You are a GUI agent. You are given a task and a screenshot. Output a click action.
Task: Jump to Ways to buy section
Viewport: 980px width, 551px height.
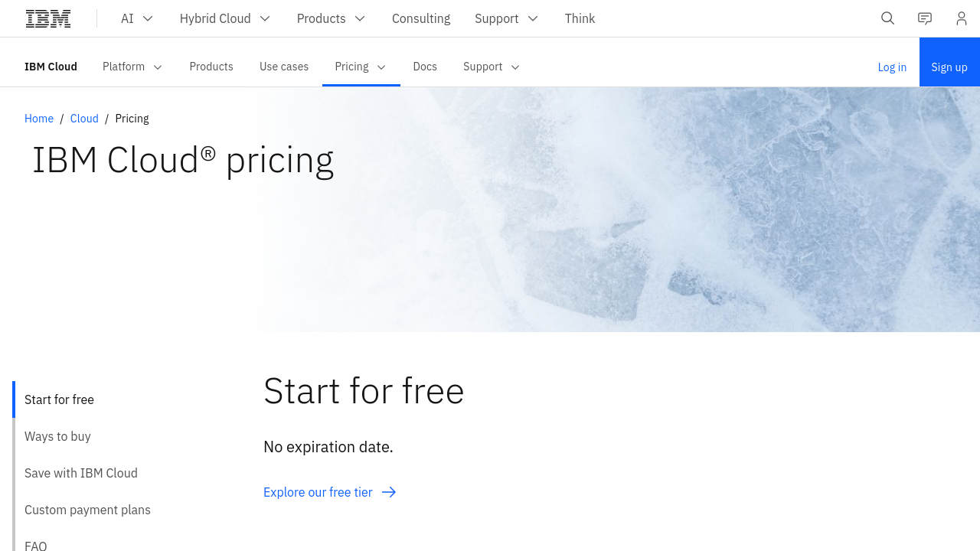coord(57,436)
